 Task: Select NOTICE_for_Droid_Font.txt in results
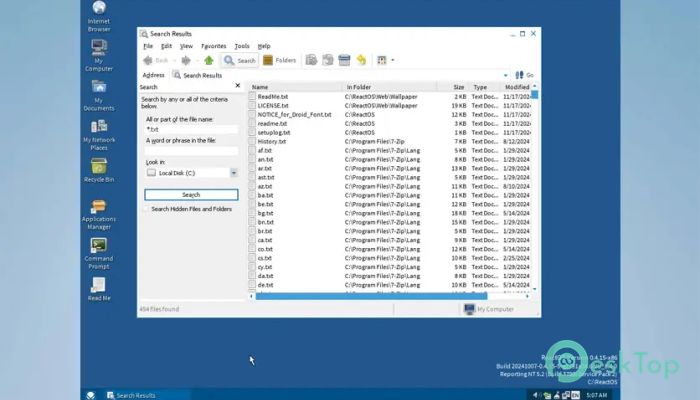click(294, 115)
